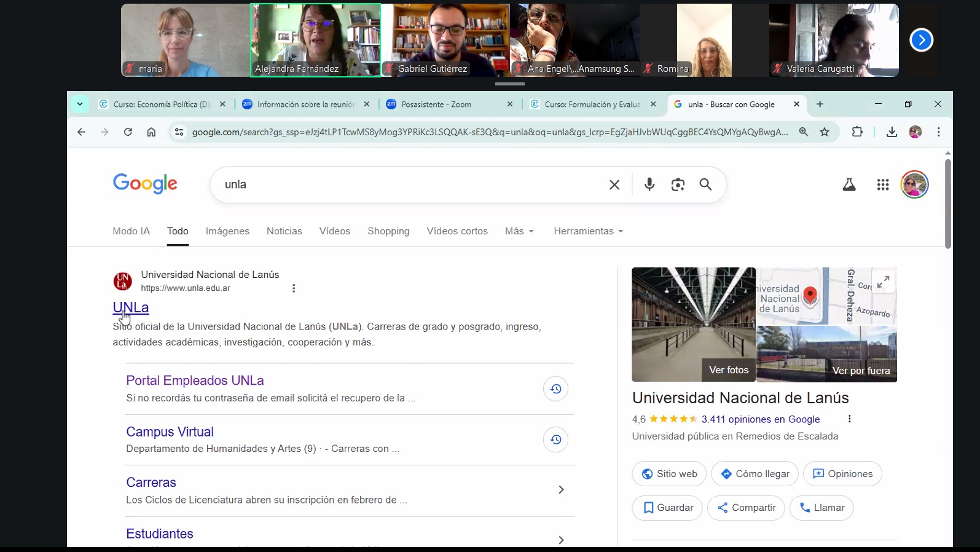Viewport: 980px width, 552px height.
Task: Open the Google apps grid
Action: point(883,184)
